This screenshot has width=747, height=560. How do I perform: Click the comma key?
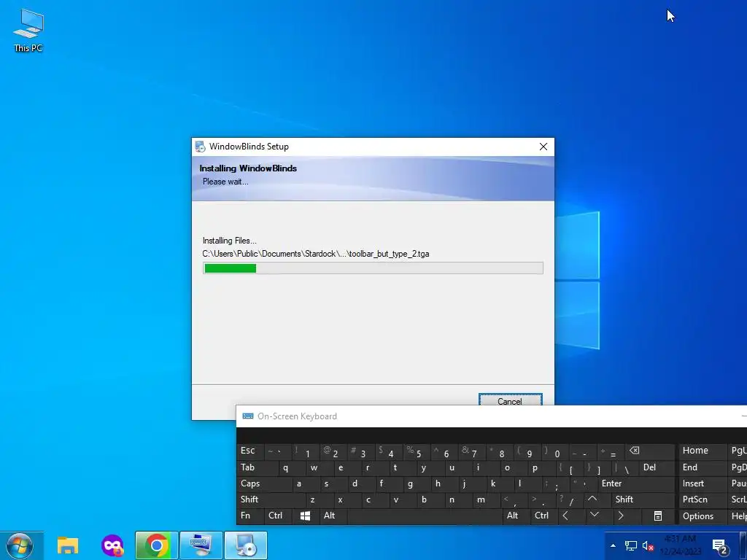click(513, 499)
